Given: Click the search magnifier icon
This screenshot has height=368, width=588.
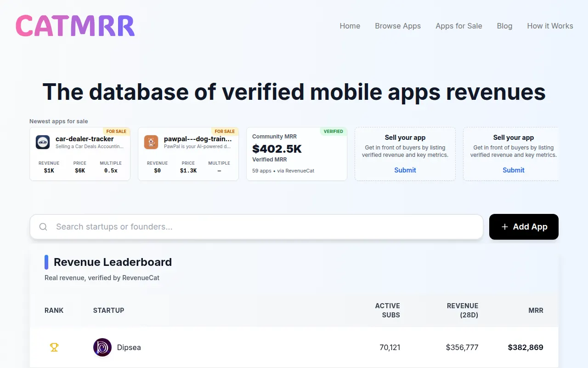Looking at the screenshot, I should (43, 227).
